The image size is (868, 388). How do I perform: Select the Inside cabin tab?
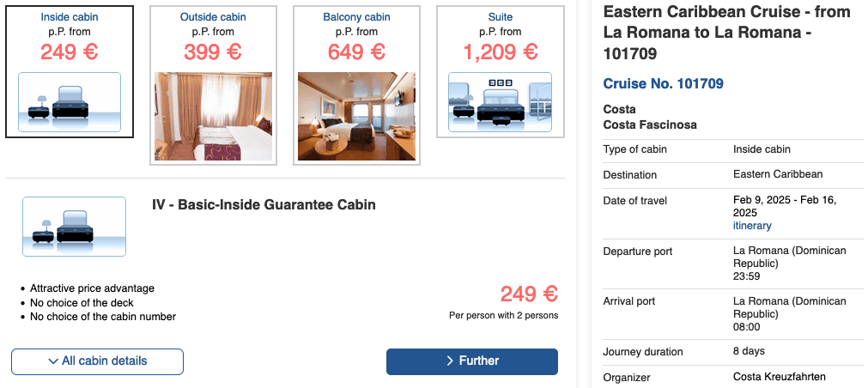click(x=70, y=17)
